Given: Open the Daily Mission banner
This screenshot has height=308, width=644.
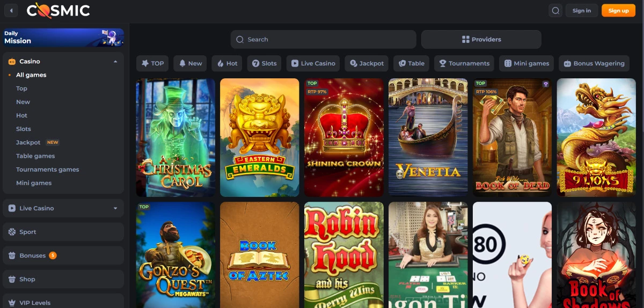Looking at the screenshot, I should click(63, 38).
